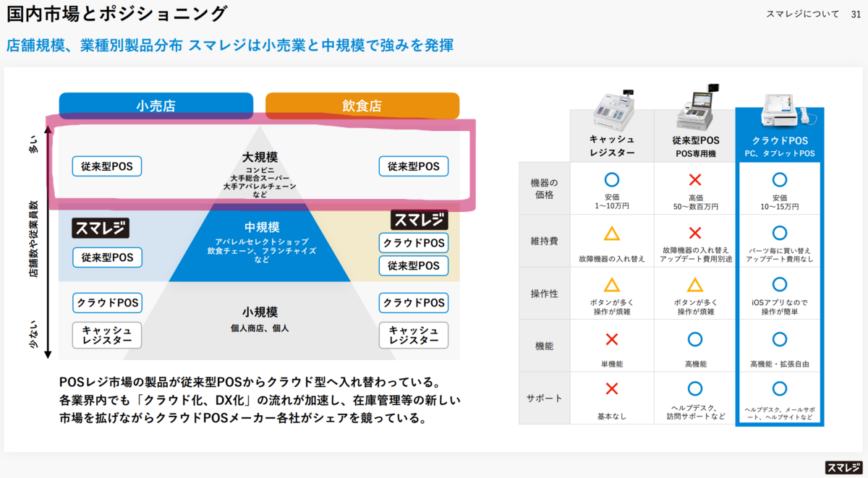This screenshot has height=478, width=868.
Task: Click the クラウドPOS PC、タブレットPOS column header
Action: click(780, 146)
